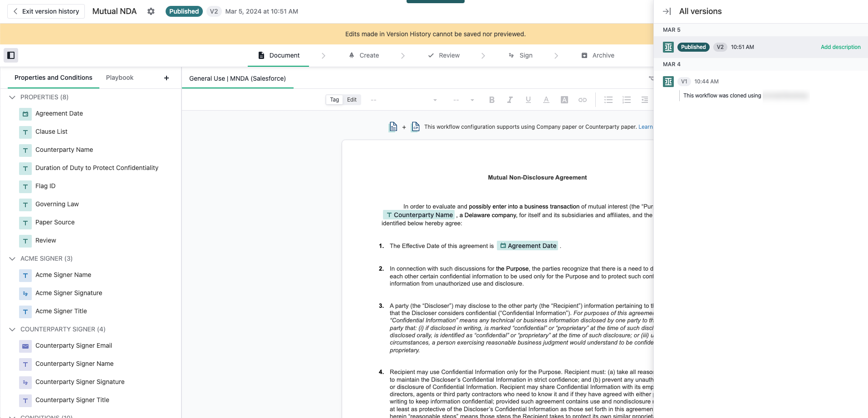Image resolution: width=868 pixels, height=418 pixels.
Task: Select Agreement Date calendar property icon
Action: point(25,114)
